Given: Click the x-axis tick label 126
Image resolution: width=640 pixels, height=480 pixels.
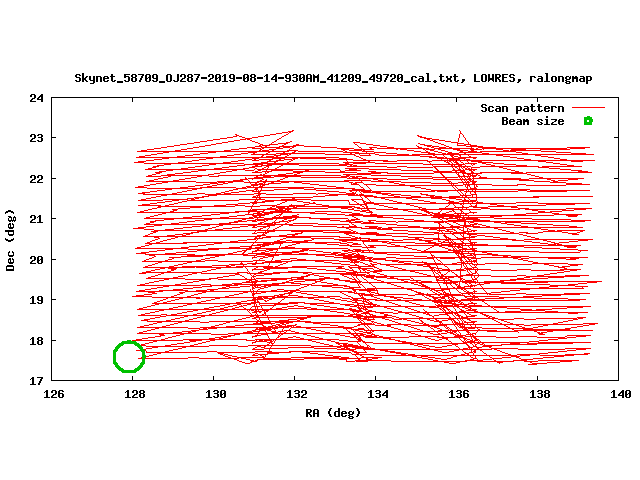Looking at the screenshot, I should (x=53, y=394).
